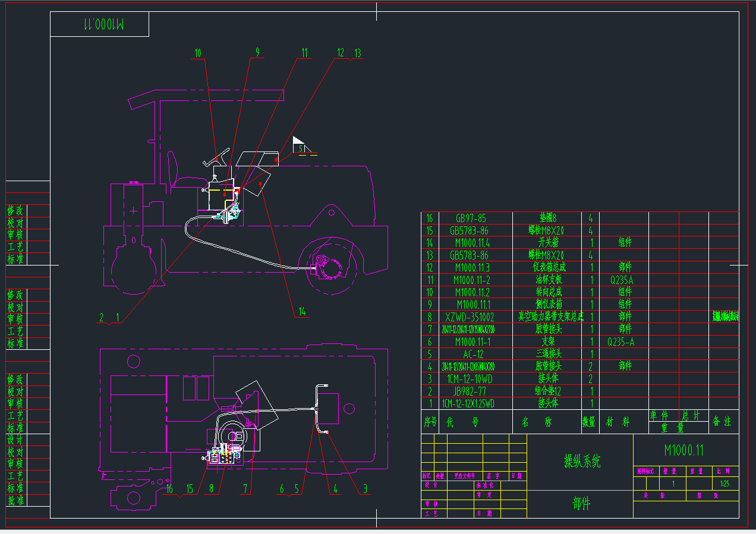
Task: Select material Q235-A in row 6
Action: tap(621, 342)
